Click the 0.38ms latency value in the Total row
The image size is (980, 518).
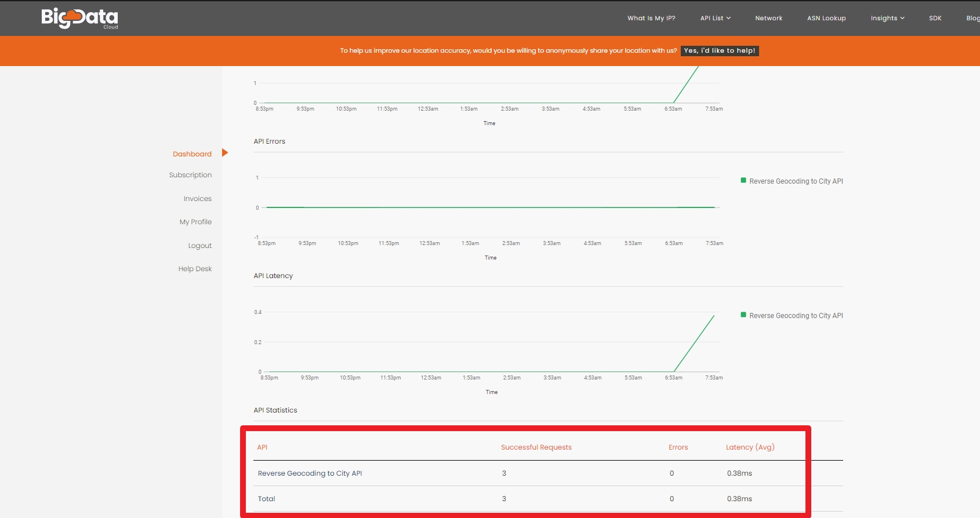click(x=739, y=499)
